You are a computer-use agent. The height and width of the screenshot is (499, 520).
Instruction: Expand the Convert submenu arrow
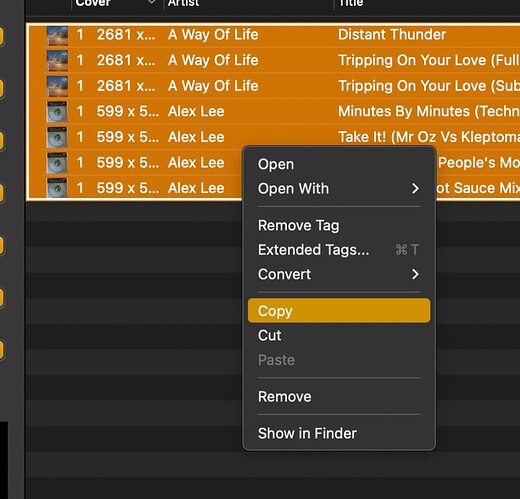415,274
